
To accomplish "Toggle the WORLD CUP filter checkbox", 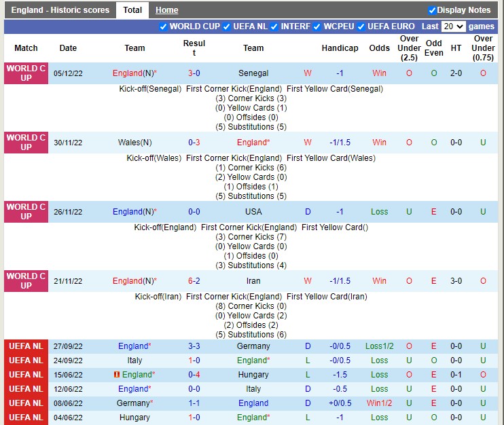I will click(163, 26).
